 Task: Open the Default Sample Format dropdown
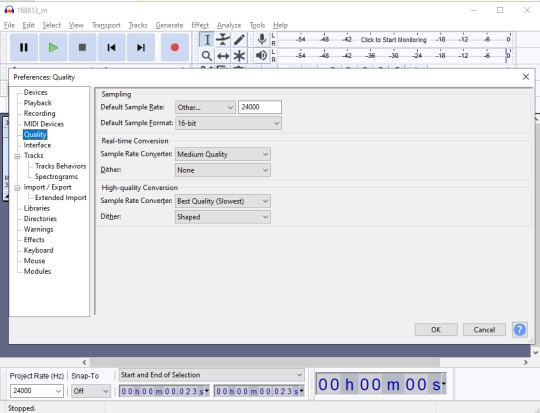[x=228, y=123]
